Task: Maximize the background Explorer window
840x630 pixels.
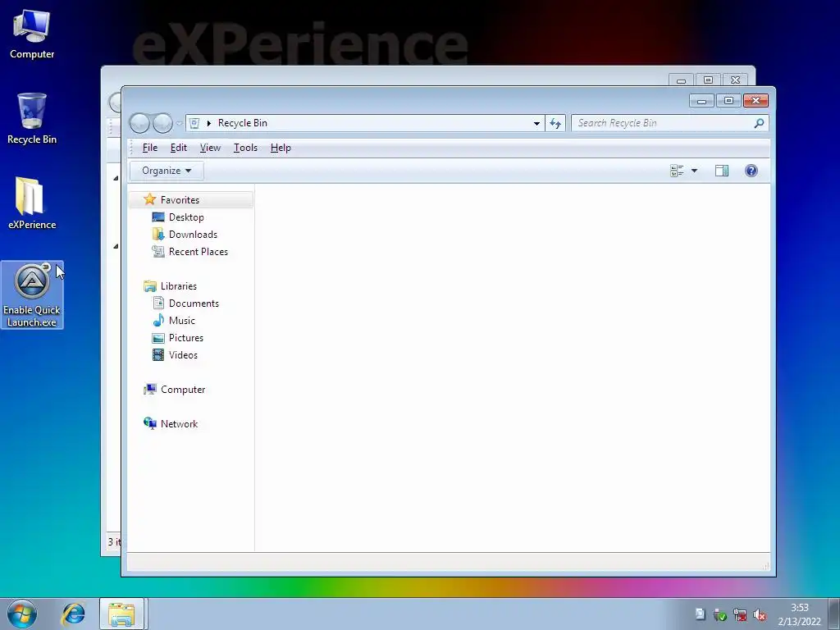Action: (x=708, y=80)
